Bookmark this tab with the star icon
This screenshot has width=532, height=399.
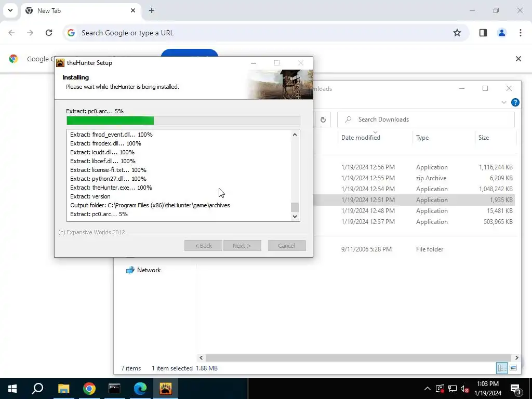457,33
